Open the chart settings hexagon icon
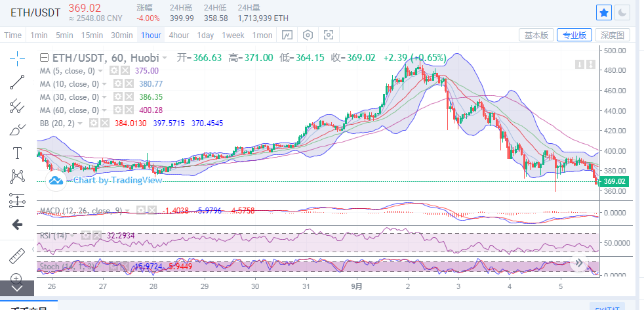The image size is (644, 310). coord(308,35)
